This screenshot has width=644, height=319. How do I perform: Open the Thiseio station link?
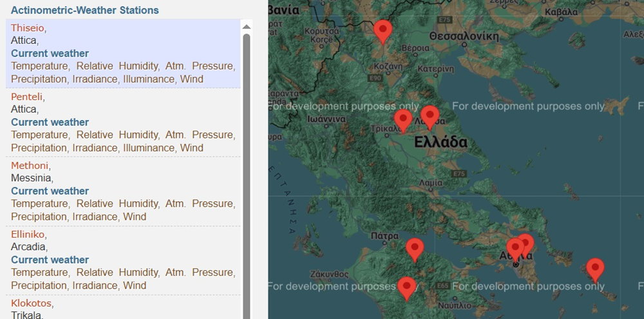[x=27, y=28]
